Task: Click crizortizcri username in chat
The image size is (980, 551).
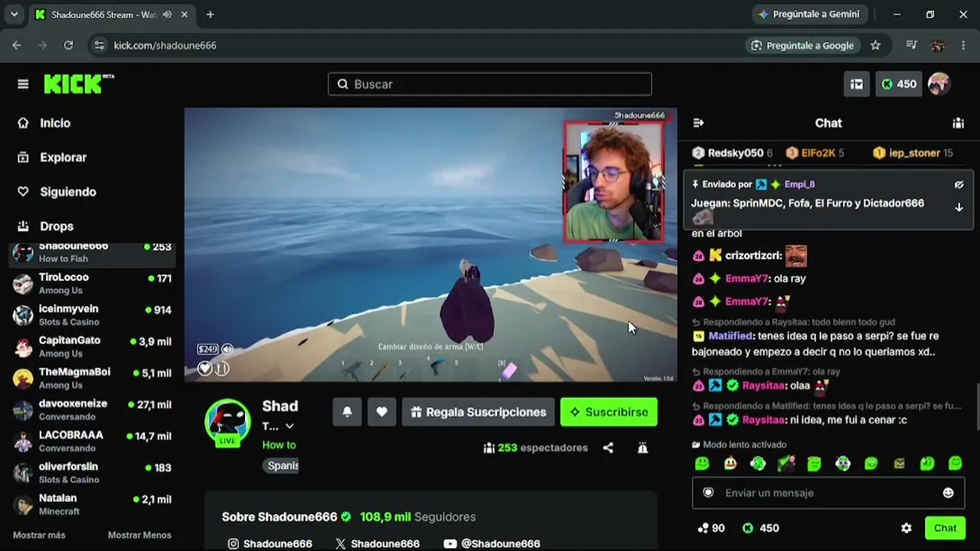Action: tap(753, 256)
